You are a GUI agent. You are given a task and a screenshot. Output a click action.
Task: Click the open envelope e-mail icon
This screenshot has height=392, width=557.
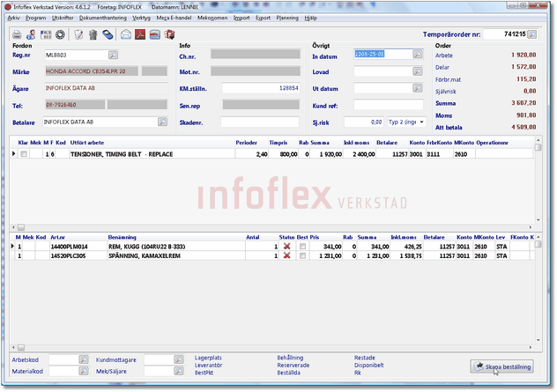(x=126, y=34)
